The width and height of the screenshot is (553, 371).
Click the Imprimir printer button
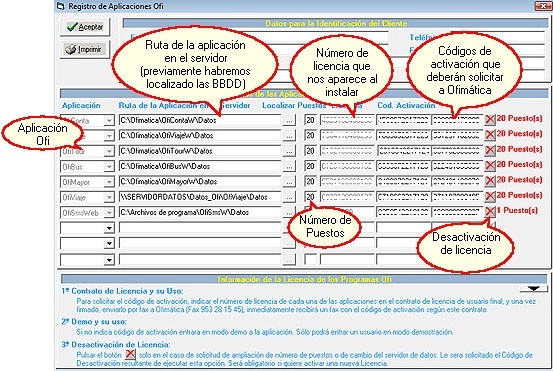point(85,49)
